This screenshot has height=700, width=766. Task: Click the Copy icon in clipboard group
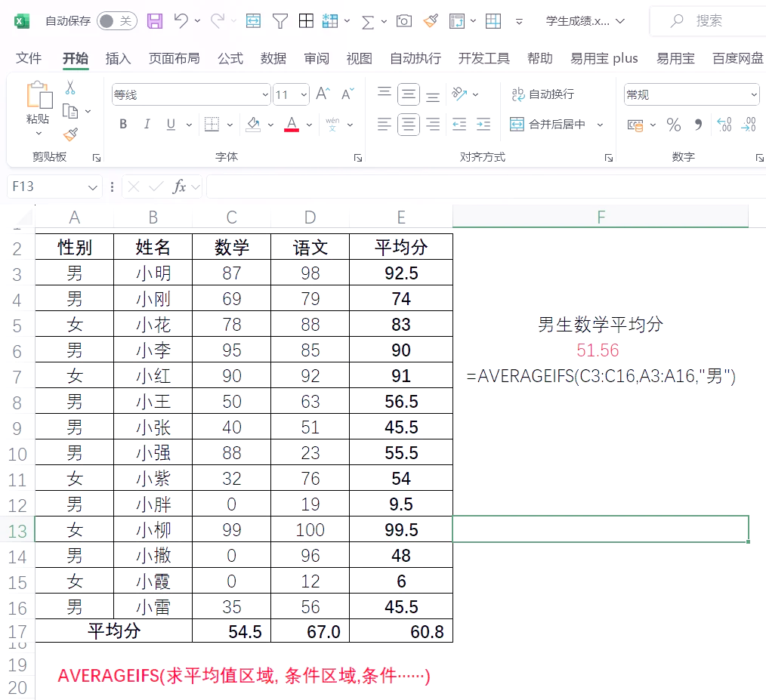point(70,111)
